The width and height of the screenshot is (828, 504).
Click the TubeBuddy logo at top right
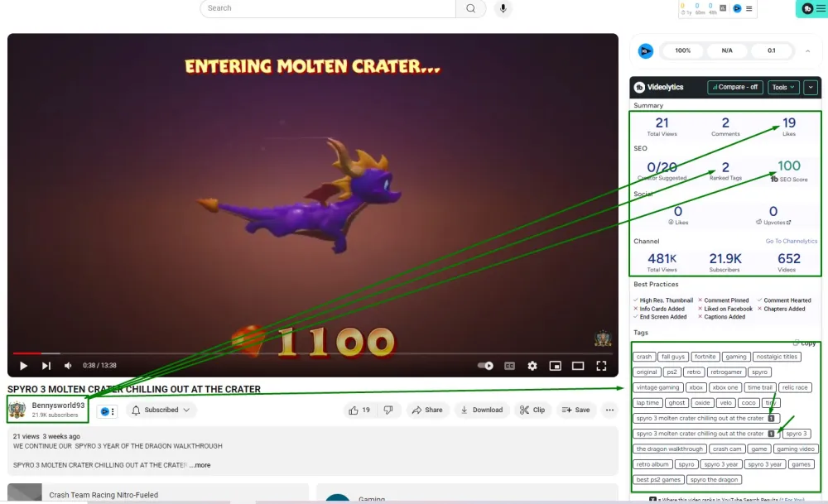807,8
